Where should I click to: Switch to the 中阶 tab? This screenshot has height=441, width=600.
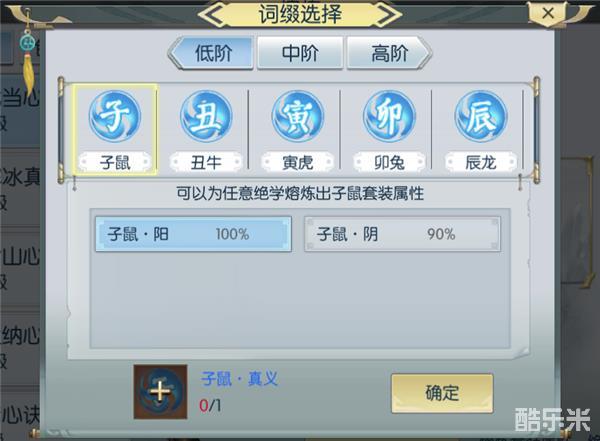(x=300, y=53)
